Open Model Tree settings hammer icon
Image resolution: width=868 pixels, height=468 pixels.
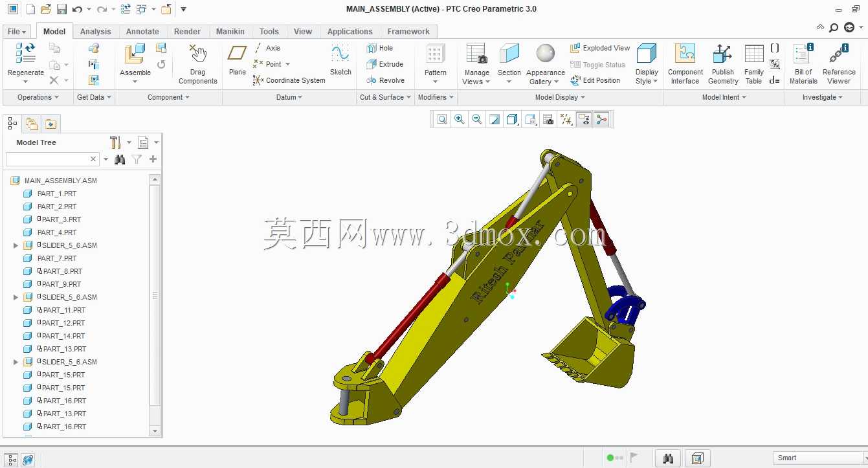pyautogui.click(x=116, y=142)
